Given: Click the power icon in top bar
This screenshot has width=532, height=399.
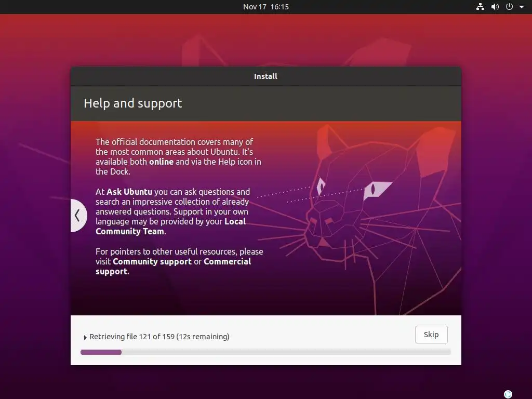Looking at the screenshot, I should [509, 7].
